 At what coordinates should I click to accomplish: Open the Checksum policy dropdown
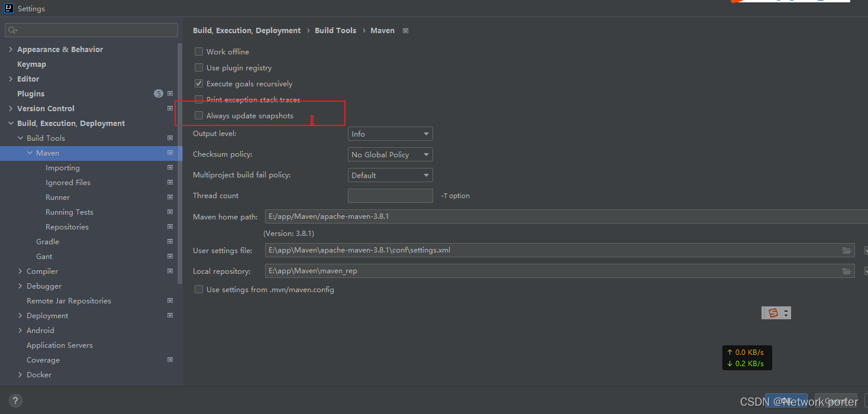click(391, 155)
